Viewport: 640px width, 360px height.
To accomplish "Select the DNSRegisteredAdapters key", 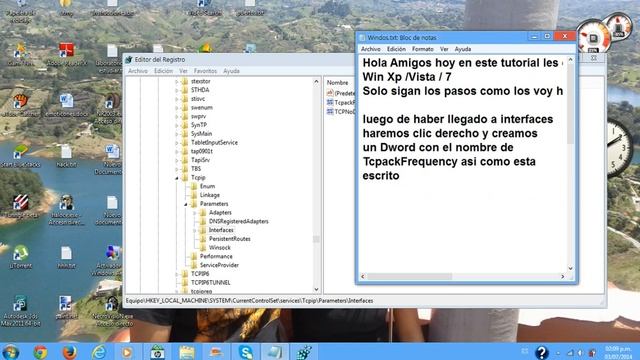I will (x=238, y=222).
